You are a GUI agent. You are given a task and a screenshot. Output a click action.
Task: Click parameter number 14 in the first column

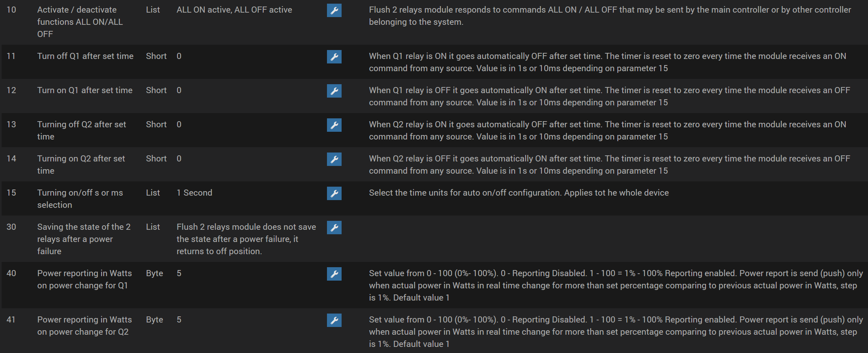point(11,159)
